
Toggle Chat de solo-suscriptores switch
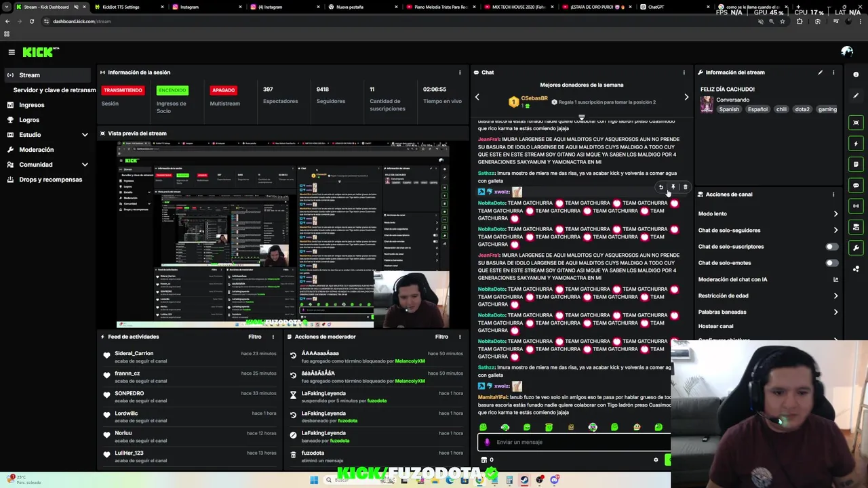pos(831,247)
